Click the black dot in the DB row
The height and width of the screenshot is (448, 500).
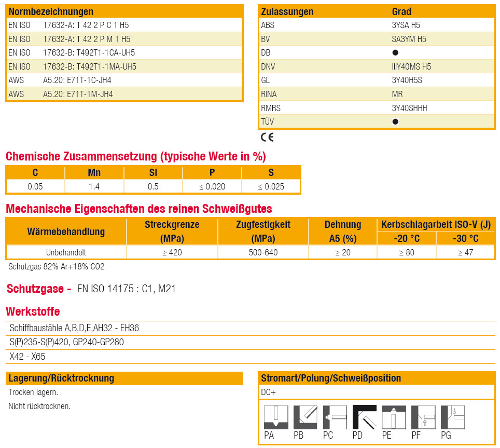[395, 52]
